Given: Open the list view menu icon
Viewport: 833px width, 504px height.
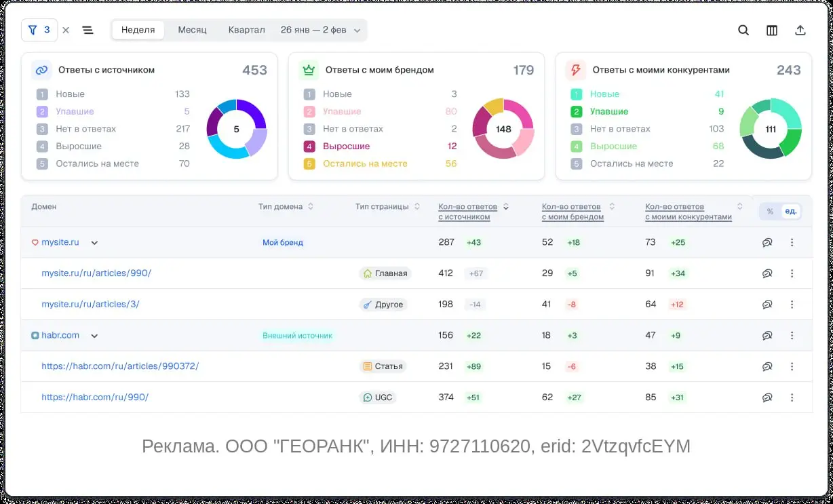Looking at the screenshot, I should 88,30.
